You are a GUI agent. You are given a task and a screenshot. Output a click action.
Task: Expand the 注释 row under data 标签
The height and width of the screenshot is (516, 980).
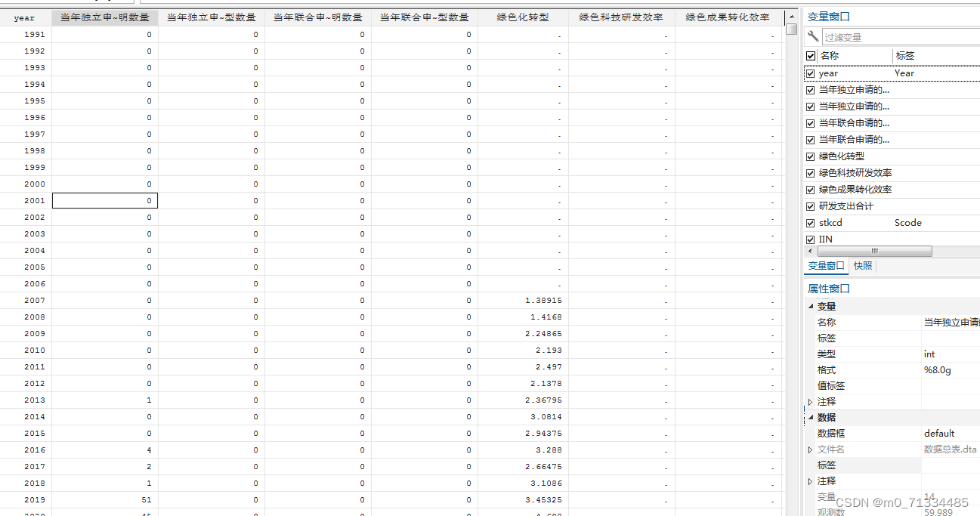(x=811, y=481)
